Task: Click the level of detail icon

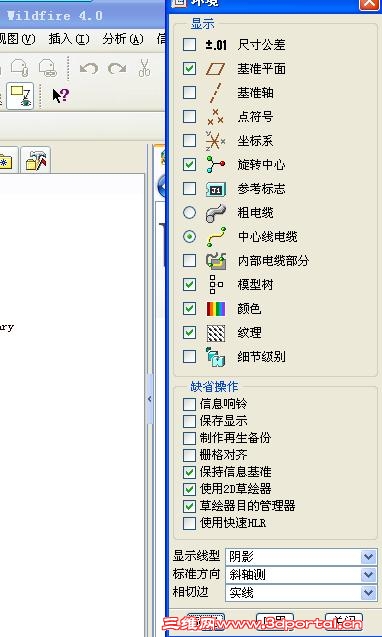Action: pyautogui.click(x=215, y=357)
